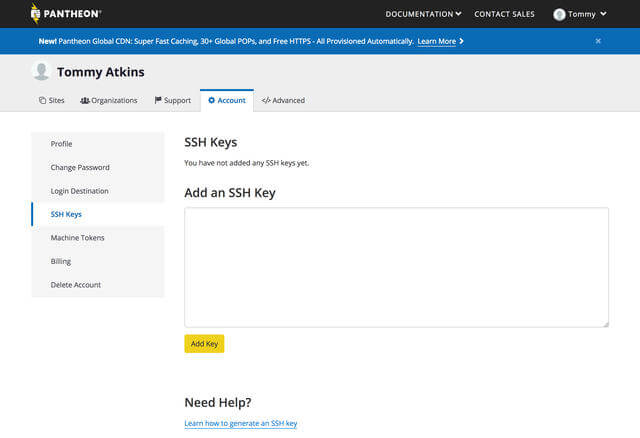Open Contact Sales page
This screenshot has width=640, height=438.
click(505, 14)
